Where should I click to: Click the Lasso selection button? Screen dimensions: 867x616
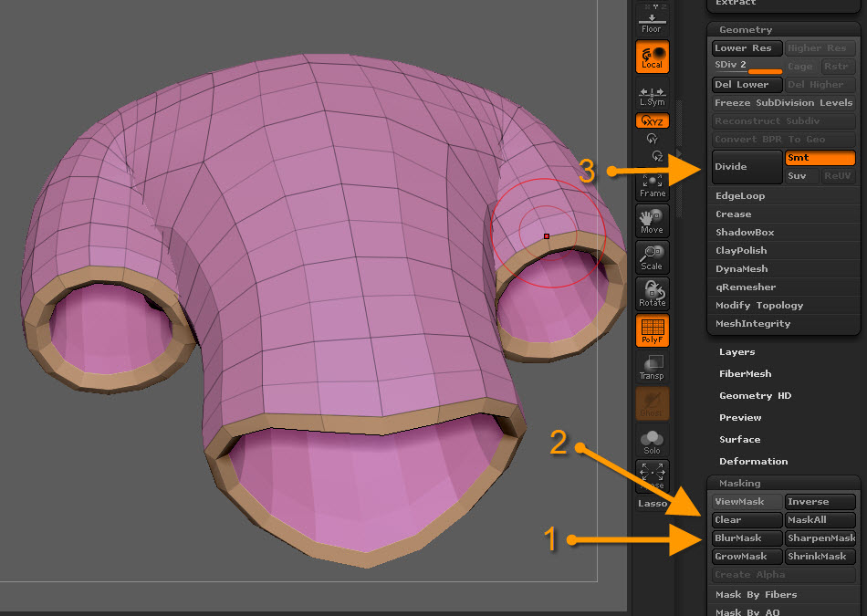(653, 503)
